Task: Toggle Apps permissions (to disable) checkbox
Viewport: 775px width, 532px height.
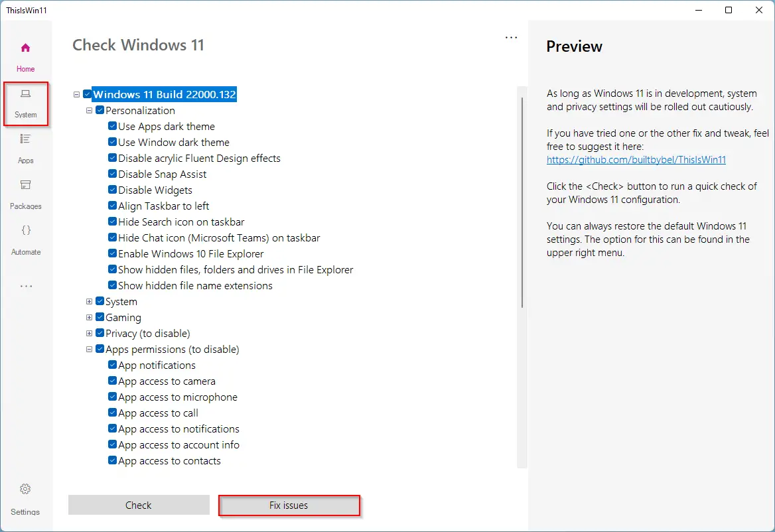Action: click(x=100, y=349)
